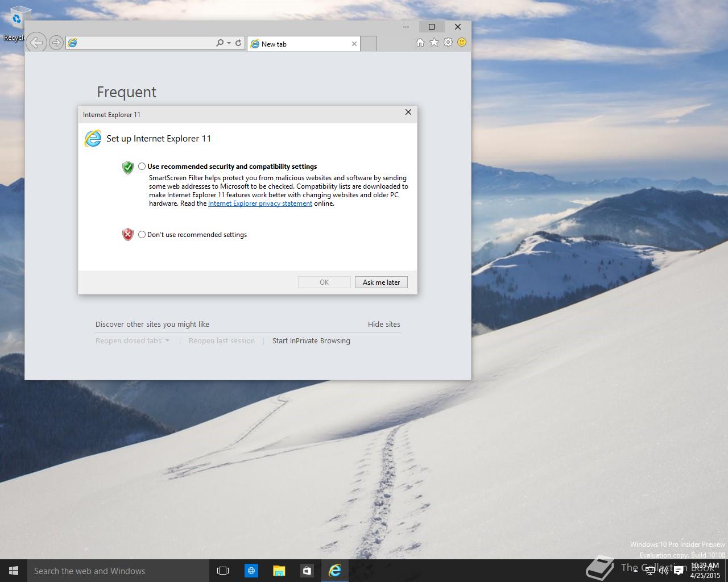The image size is (728, 582).
Task: Open a blank tab with new tab button
Action: coord(369,44)
